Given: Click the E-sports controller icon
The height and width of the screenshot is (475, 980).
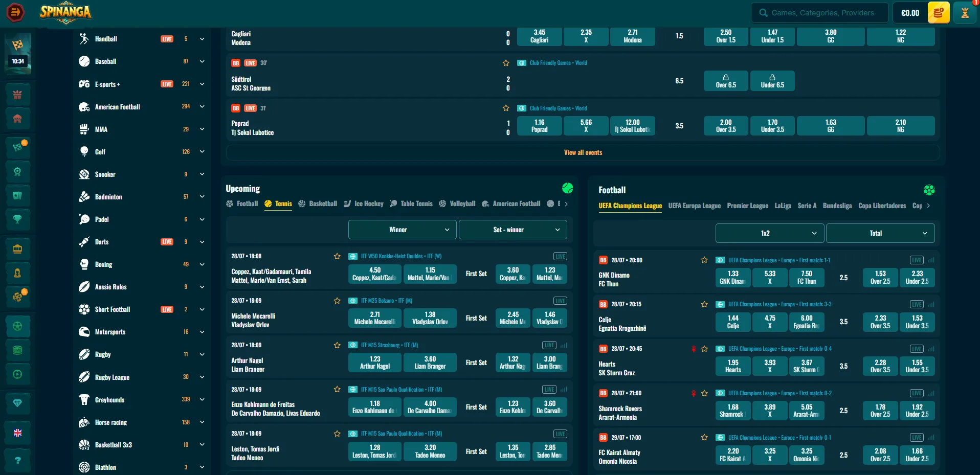Looking at the screenshot, I should tap(84, 84).
